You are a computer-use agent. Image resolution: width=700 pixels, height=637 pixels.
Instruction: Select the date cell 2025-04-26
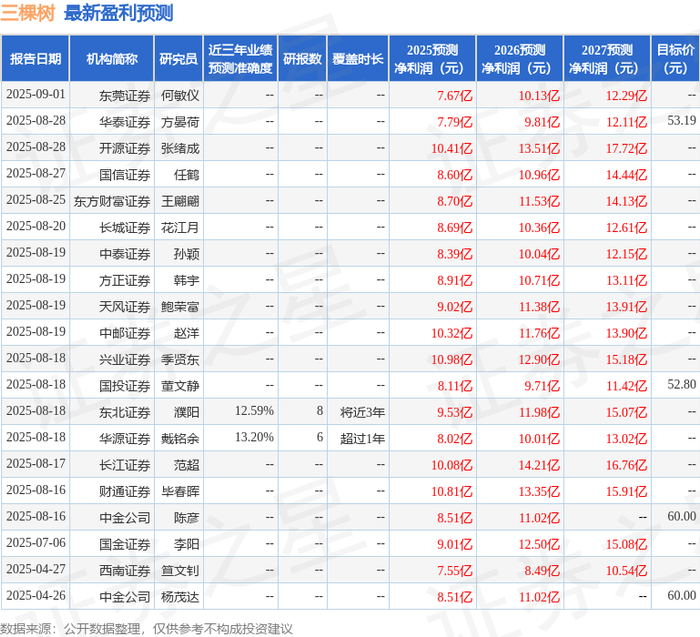36,595
